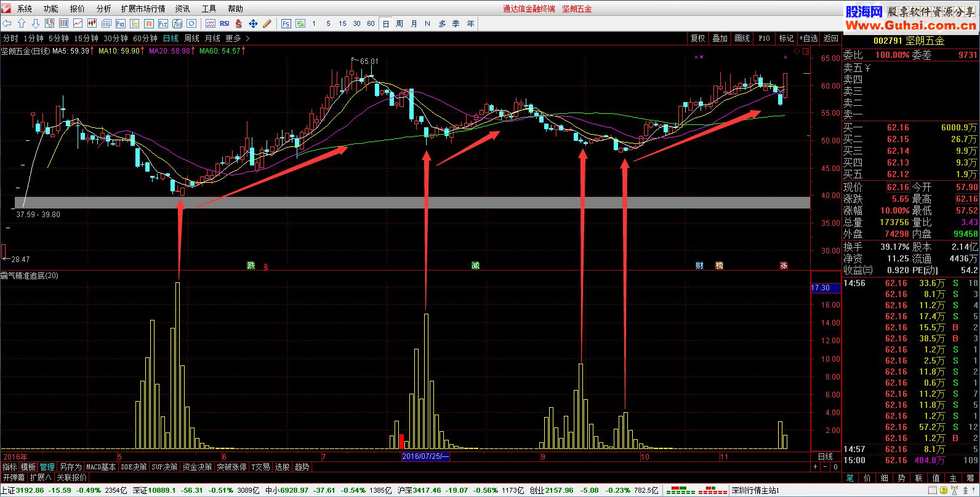980x497 pixels.
Task: Select the pencil drawing tool icon
Action: pos(267,23)
